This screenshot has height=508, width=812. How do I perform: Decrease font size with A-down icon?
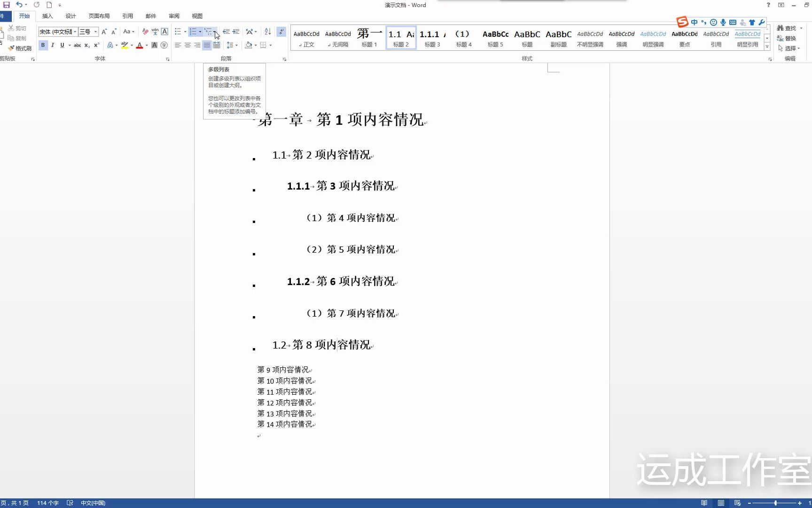coord(114,32)
